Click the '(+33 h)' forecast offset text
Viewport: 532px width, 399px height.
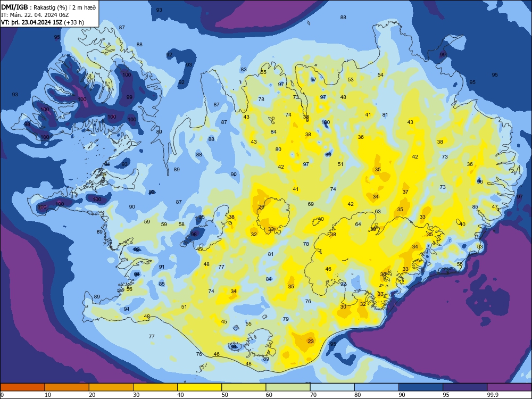74,22
